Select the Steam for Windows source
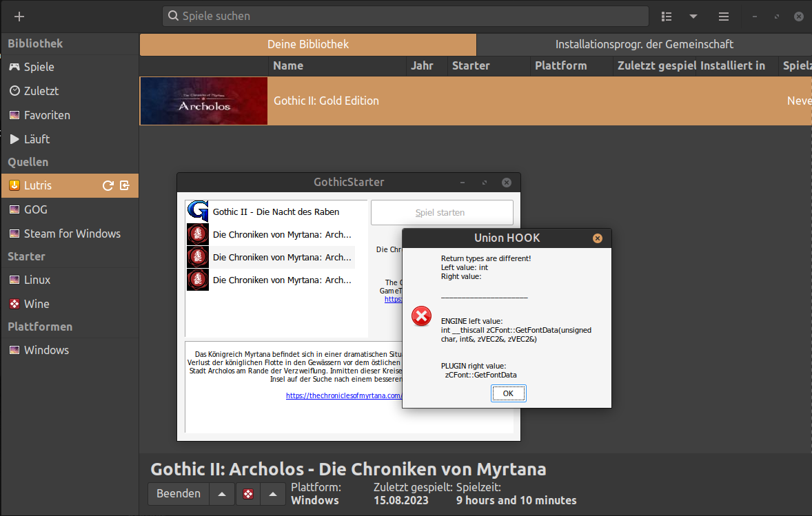 (70, 234)
